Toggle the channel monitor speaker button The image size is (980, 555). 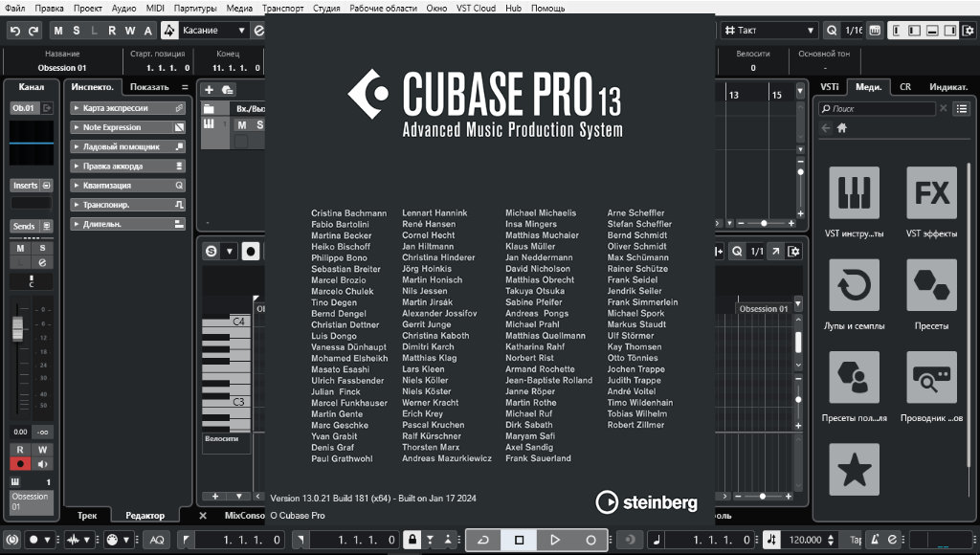[x=42, y=464]
